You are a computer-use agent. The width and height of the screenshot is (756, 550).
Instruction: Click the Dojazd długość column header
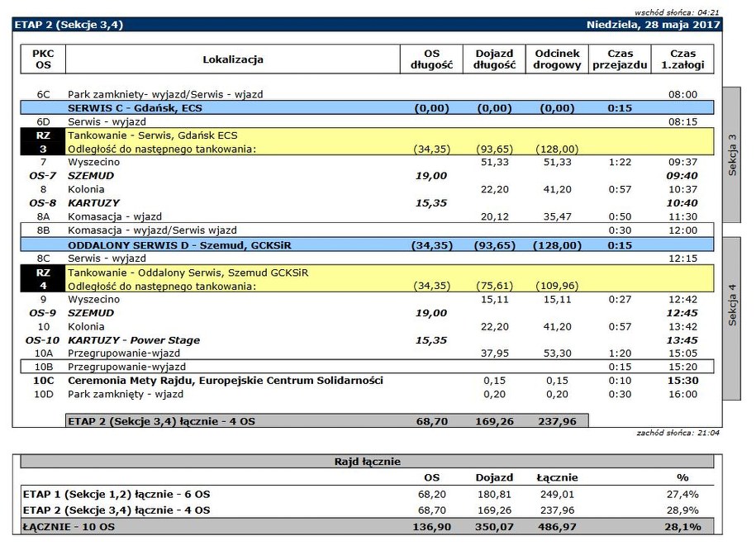coord(495,59)
